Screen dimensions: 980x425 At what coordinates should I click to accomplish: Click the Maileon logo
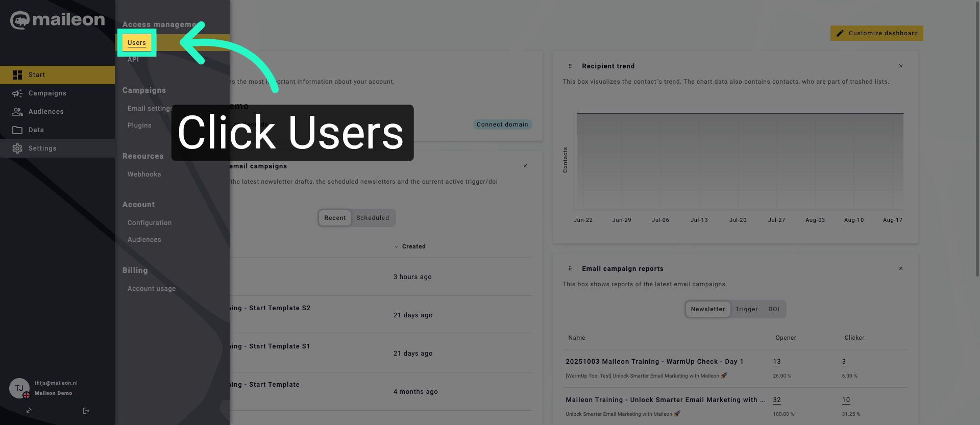click(57, 20)
